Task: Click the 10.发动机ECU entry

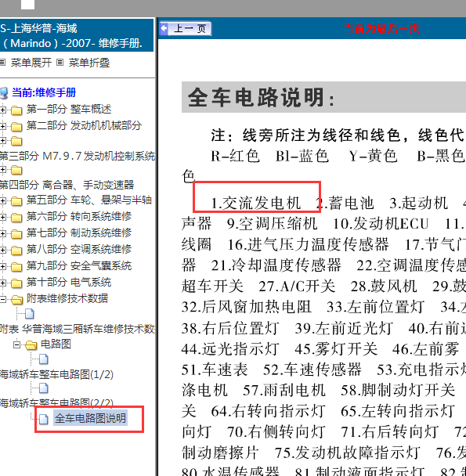Action: coord(381,224)
